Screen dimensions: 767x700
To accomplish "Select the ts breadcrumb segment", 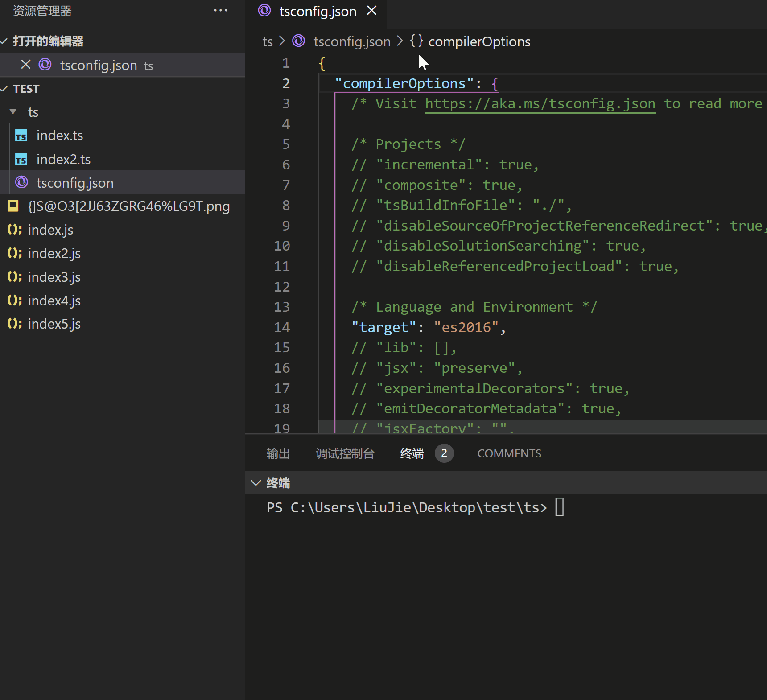I will click(268, 41).
